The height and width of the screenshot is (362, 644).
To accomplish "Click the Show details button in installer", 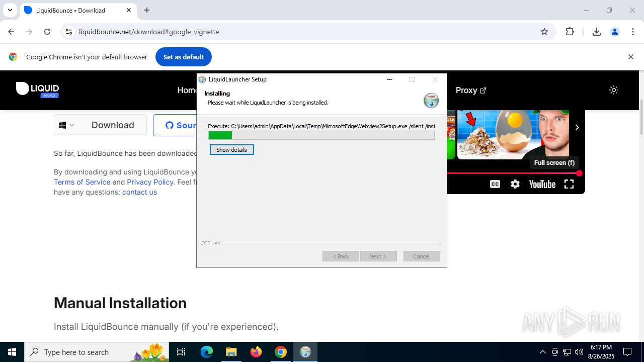I will [231, 150].
